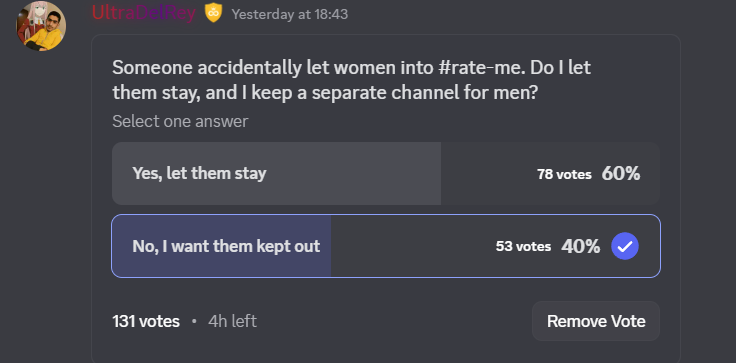Click the 60% result percentage
736x363 pixels.
[621, 174]
